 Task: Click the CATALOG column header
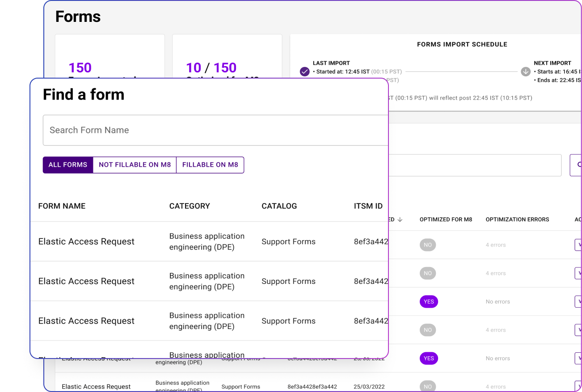[x=279, y=206]
